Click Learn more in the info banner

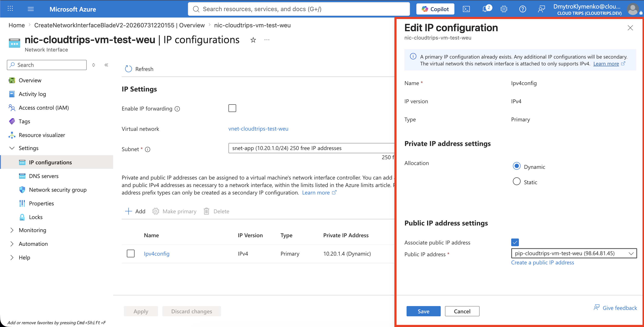[x=606, y=63]
